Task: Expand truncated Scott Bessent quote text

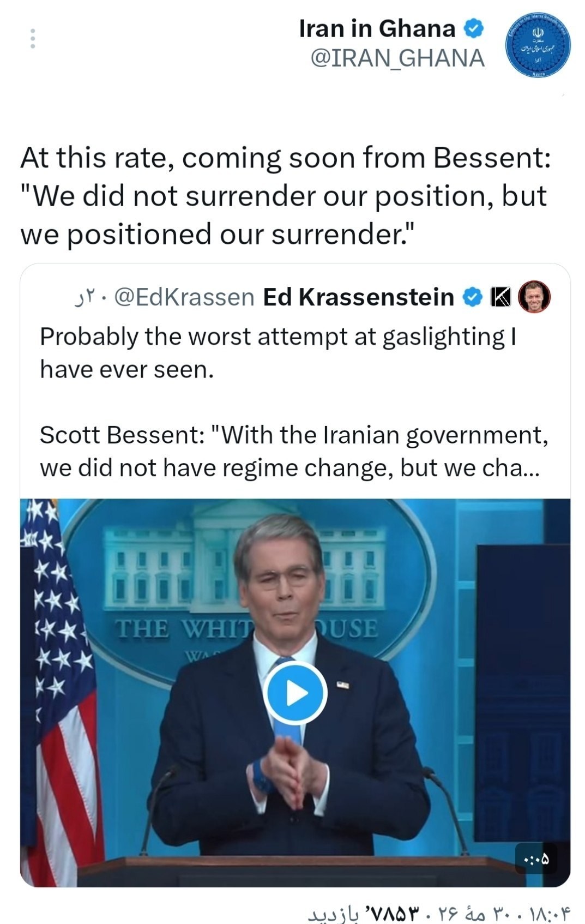Action: (294, 452)
